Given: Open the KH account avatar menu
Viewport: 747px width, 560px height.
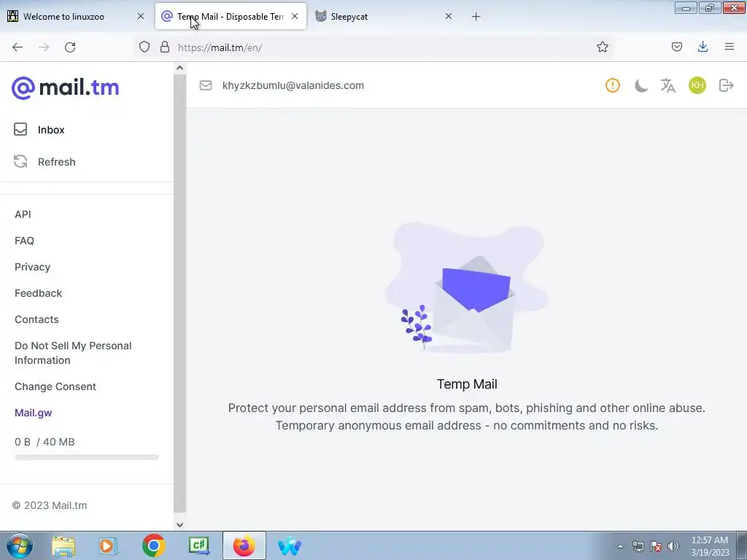Looking at the screenshot, I should 697,85.
